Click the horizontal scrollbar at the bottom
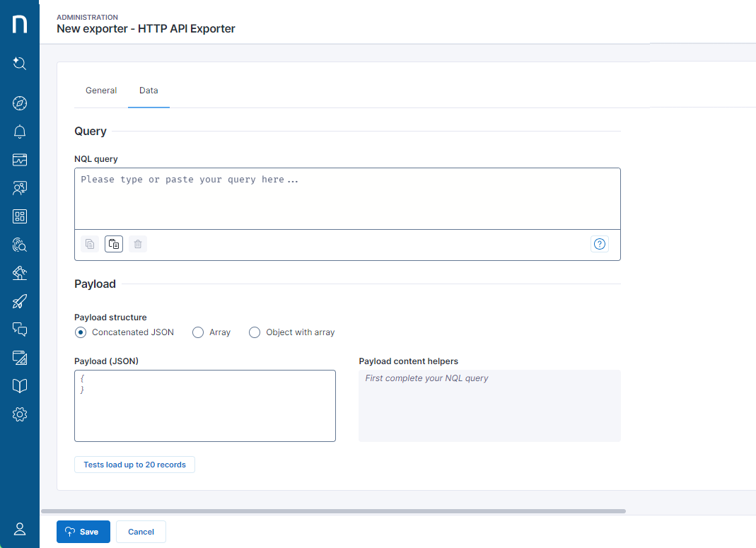This screenshot has height=548, width=756. pyautogui.click(x=333, y=511)
